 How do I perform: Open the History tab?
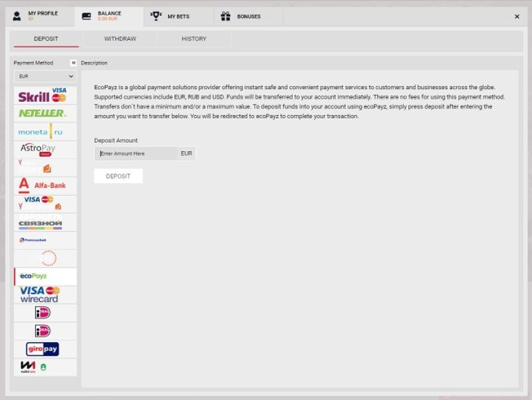click(194, 39)
